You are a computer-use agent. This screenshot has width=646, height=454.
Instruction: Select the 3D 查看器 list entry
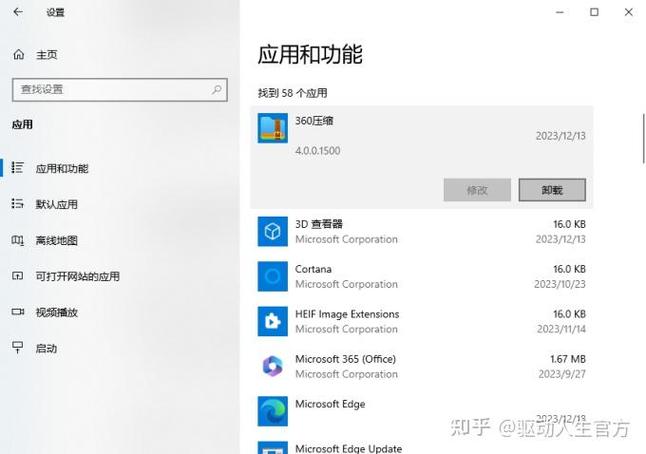tap(421, 231)
